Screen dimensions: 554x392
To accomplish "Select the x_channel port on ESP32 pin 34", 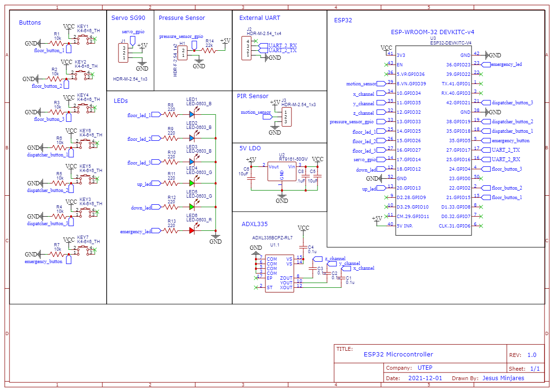I will pyautogui.click(x=369, y=94).
